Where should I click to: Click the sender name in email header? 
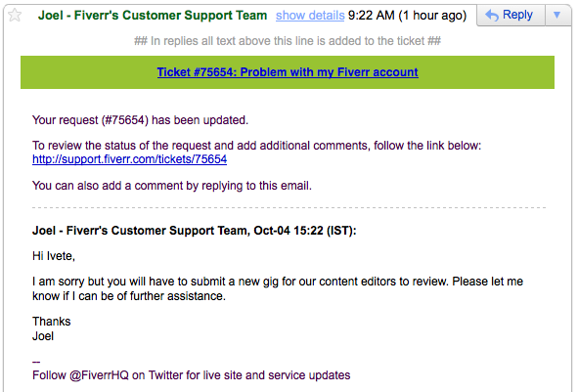tap(153, 16)
